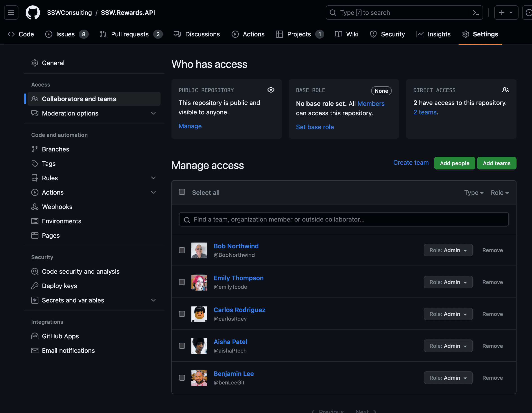This screenshot has width=532, height=413.
Task: Open Webhooks in the sidebar
Action: coord(57,207)
